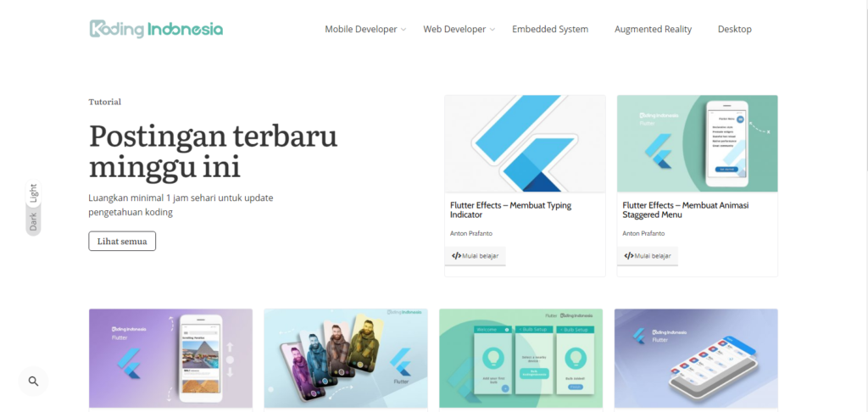Open the bearded man photo filter thumbnail
Image resolution: width=868 pixels, height=412 pixels.
[346, 359]
